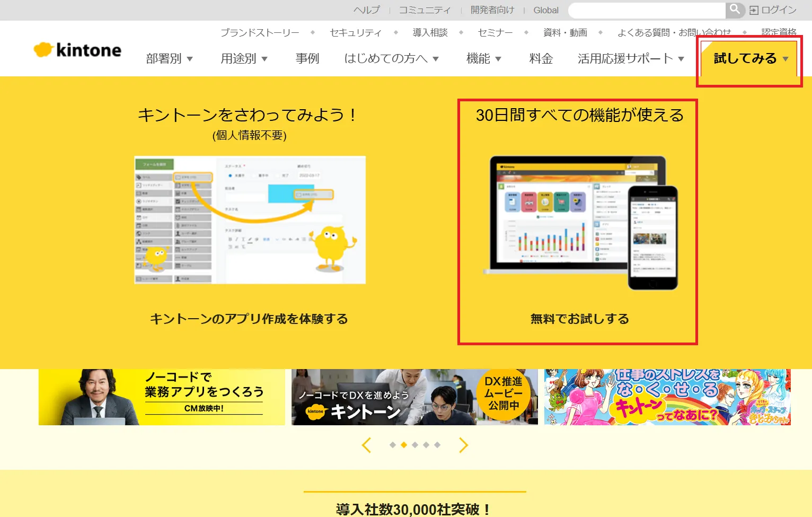Open the DX推進ムービー公開中 banner
The image size is (812, 517).
point(414,397)
